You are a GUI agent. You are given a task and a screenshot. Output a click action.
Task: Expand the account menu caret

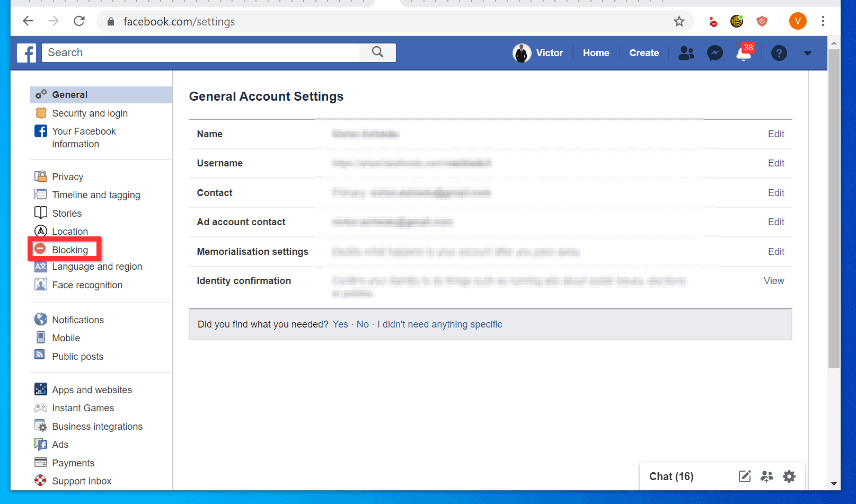click(808, 53)
